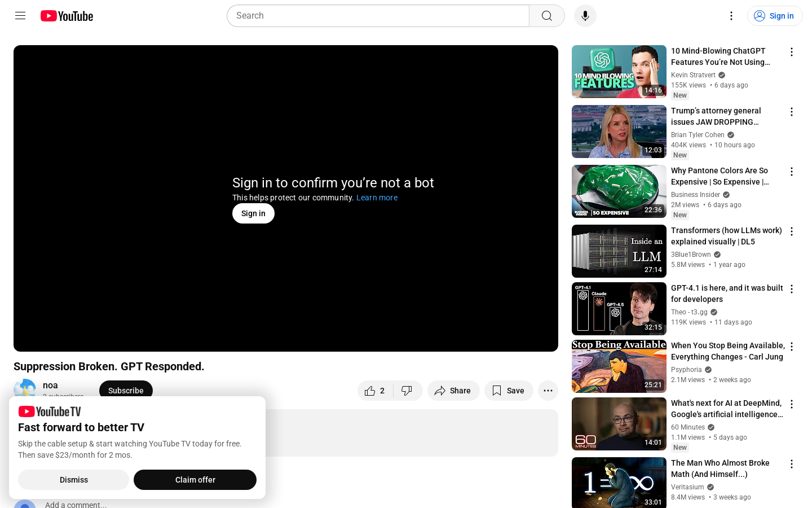Open title Why Pantone Colors Are So Expensive
The image size is (812, 508).
tap(720, 176)
